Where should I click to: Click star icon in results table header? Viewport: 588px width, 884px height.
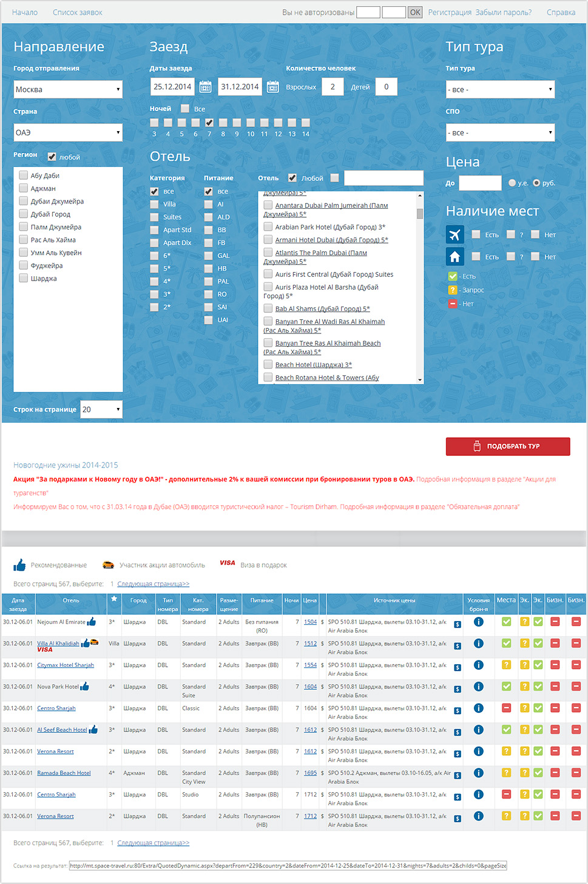coord(113,599)
